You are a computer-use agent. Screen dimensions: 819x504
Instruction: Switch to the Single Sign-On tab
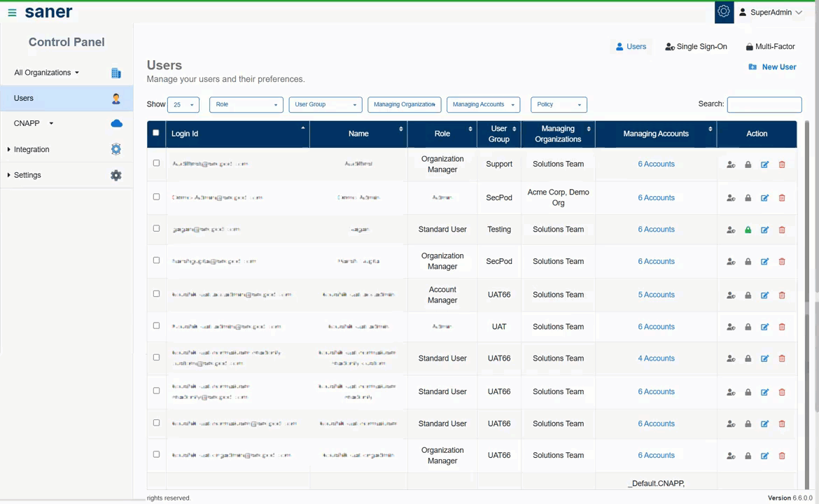(x=696, y=47)
